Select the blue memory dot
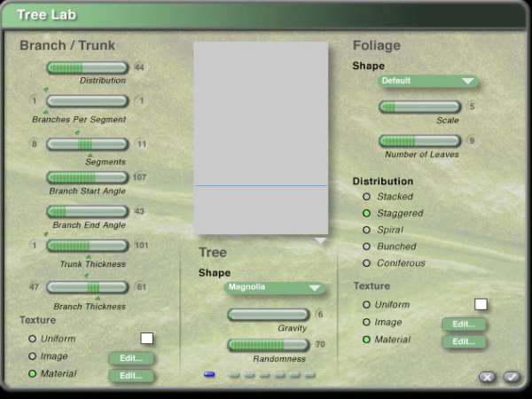 pos(209,374)
